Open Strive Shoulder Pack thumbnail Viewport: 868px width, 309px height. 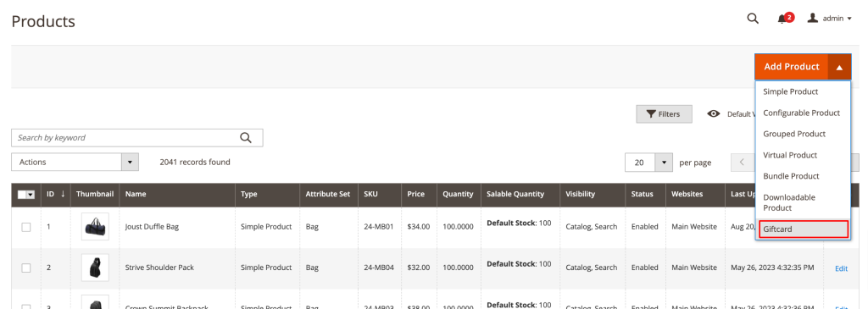pos(95,268)
